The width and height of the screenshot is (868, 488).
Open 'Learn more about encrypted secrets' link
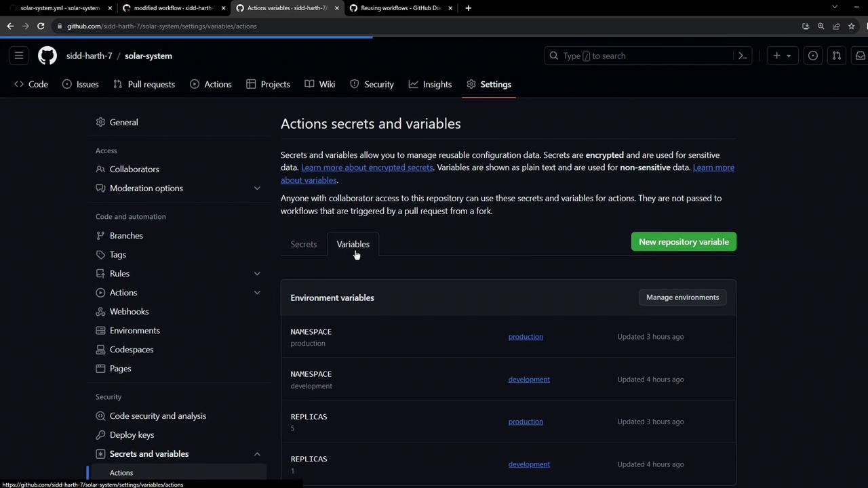(x=367, y=167)
